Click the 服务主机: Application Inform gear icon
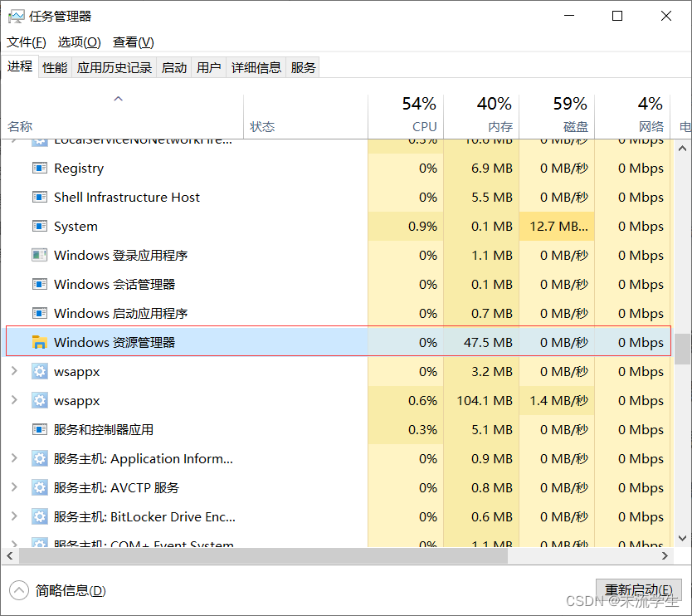 click(x=40, y=458)
